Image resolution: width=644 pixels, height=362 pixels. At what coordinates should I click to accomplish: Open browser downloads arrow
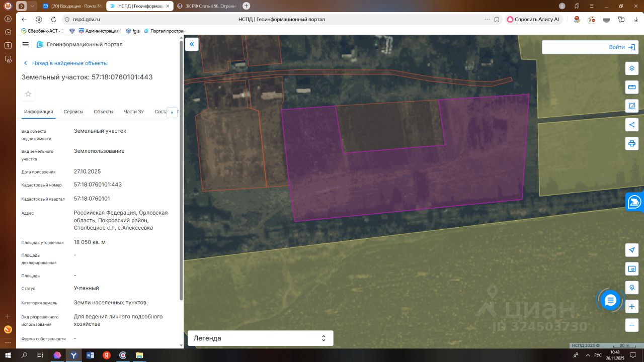pos(636,20)
